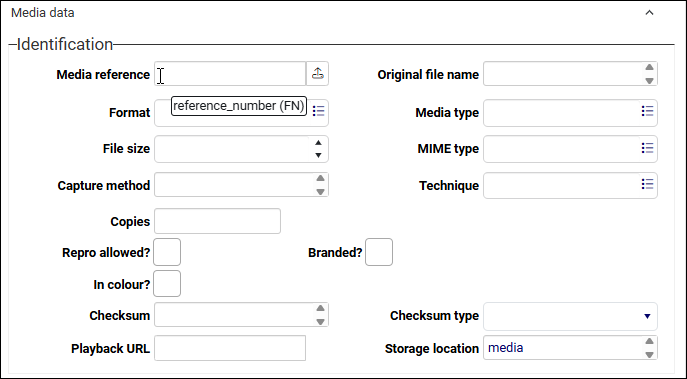Click the upload icon beside Media reference
Viewport: 687px width, 379px height.
tap(317, 74)
